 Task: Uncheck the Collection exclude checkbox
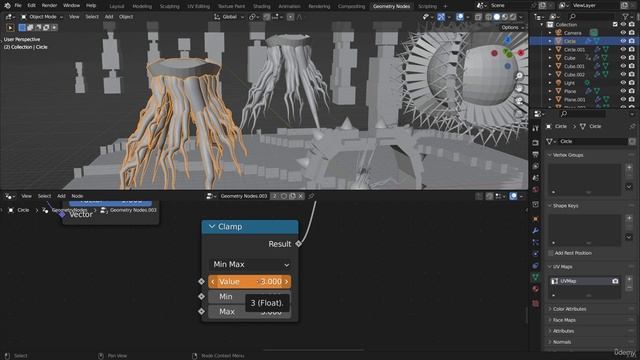pyautogui.click(x=615, y=24)
